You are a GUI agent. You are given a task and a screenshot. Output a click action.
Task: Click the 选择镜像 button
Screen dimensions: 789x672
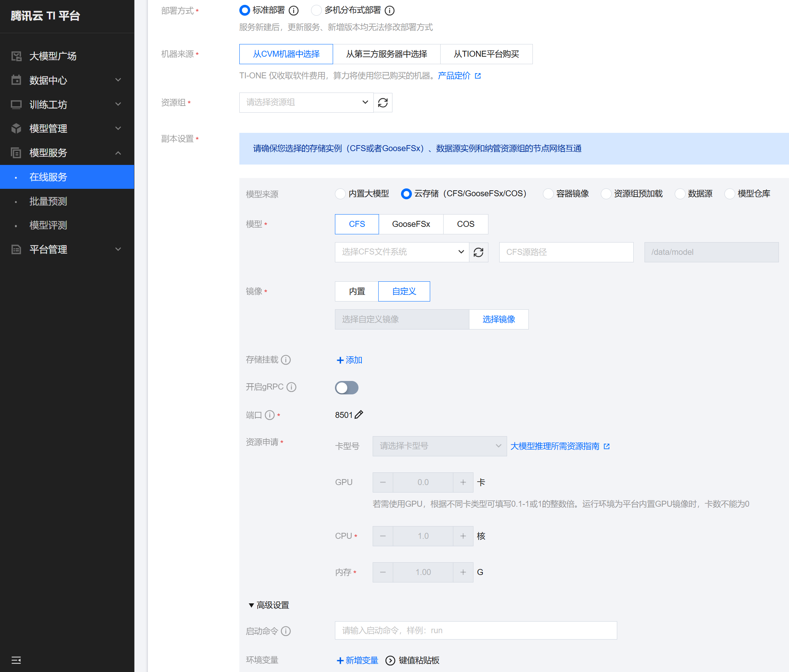tap(498, 319)
